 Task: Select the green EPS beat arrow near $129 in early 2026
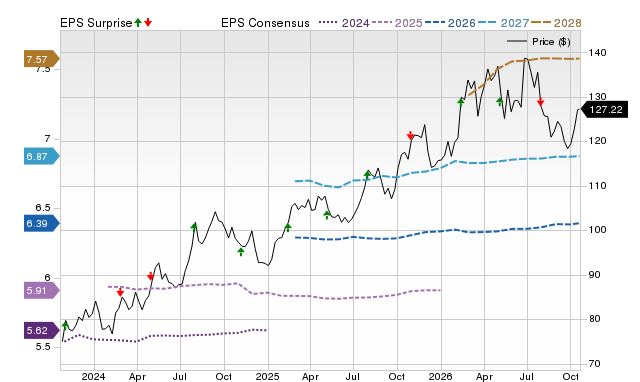point(461,102)
